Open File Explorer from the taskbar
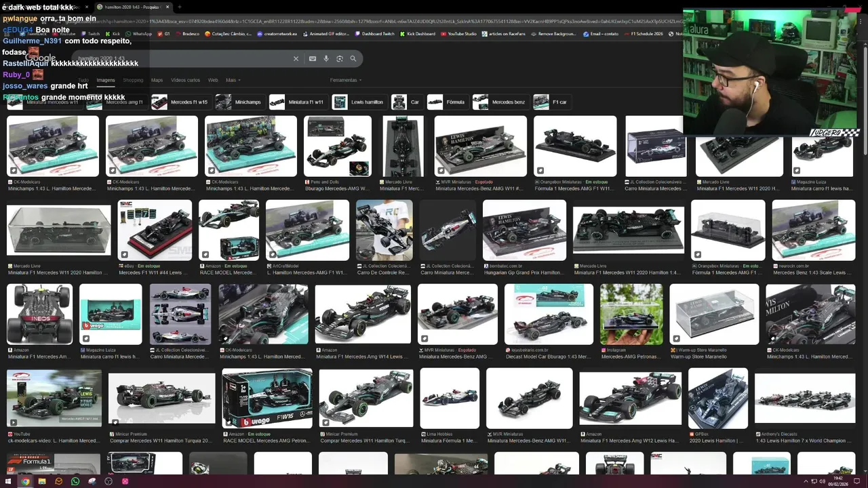868x488 pixels. [42, 481]
